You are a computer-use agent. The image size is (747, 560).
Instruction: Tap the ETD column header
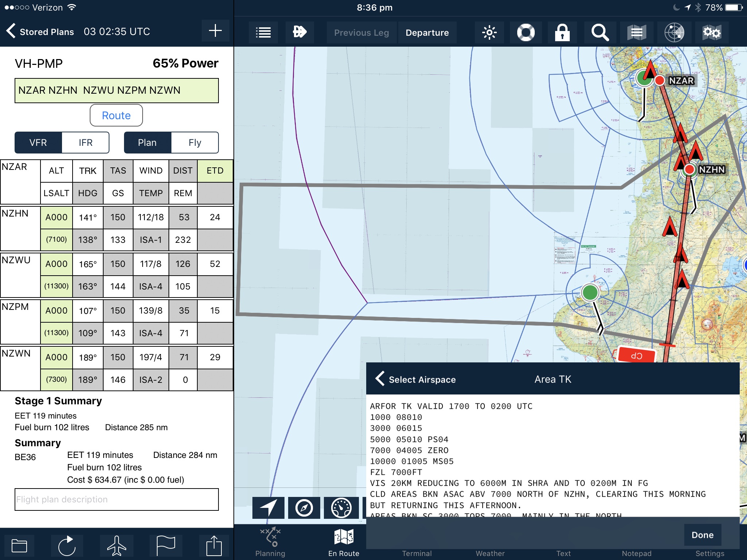click(215, 171)
